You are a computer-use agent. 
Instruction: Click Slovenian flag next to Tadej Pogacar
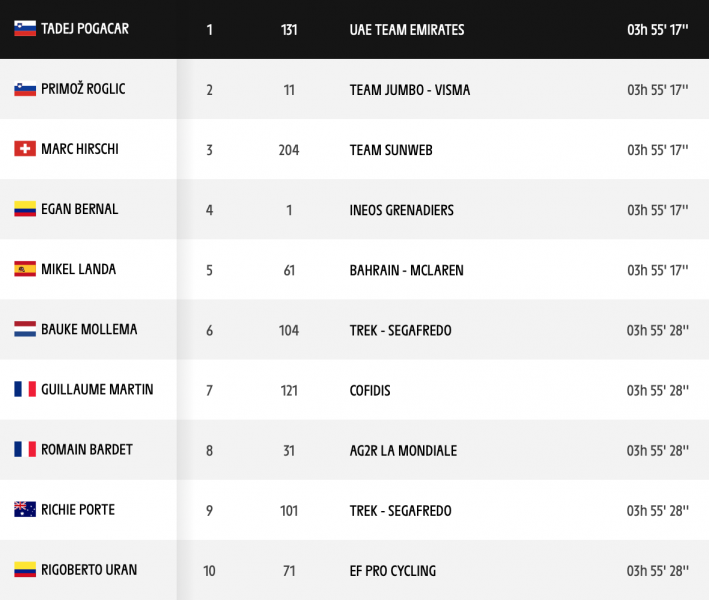(25, 28)
